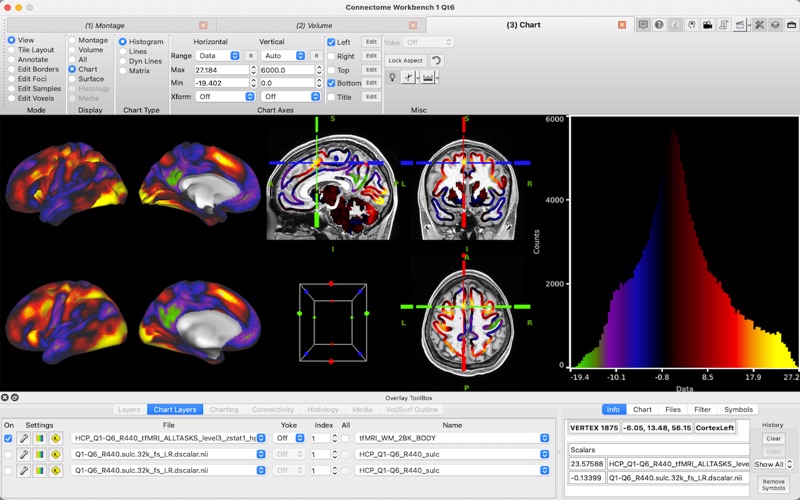Open Horizontal Xform Off dropdown
This screenshot has width=800, height=500.
[x=225, y=96]
